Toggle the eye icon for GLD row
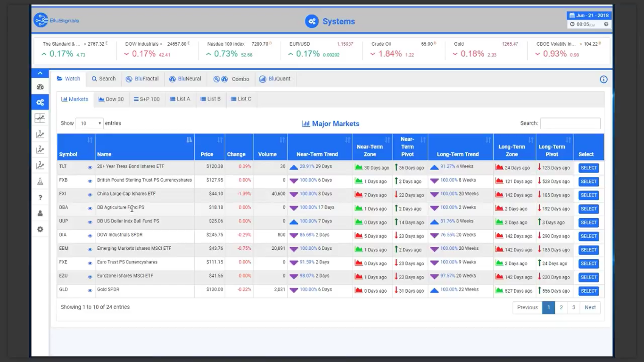 point(90,290)
